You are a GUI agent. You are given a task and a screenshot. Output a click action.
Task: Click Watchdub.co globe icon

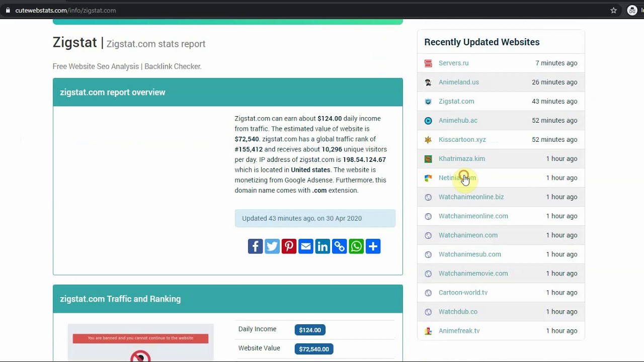pyautogui.click(x=428, y=312)
